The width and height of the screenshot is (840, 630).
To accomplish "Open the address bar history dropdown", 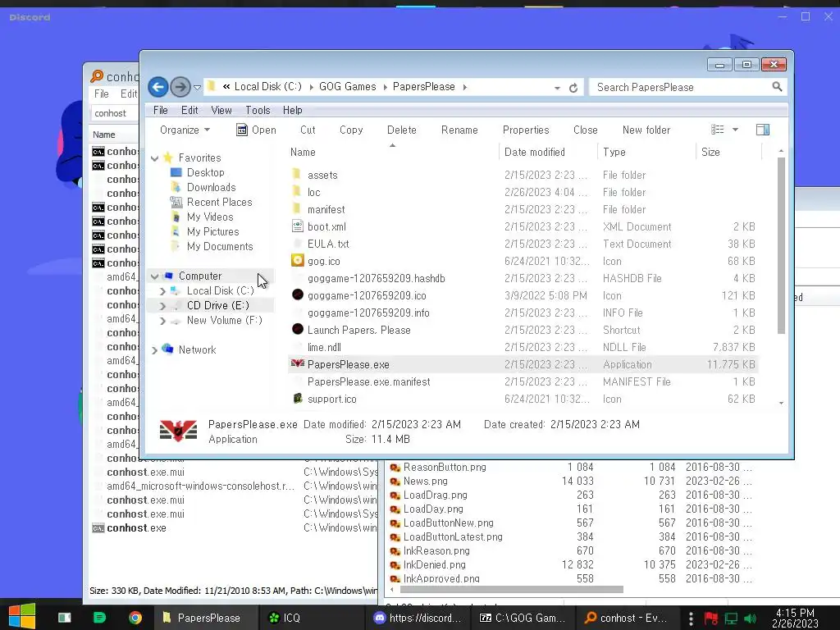I will point(557,88).
